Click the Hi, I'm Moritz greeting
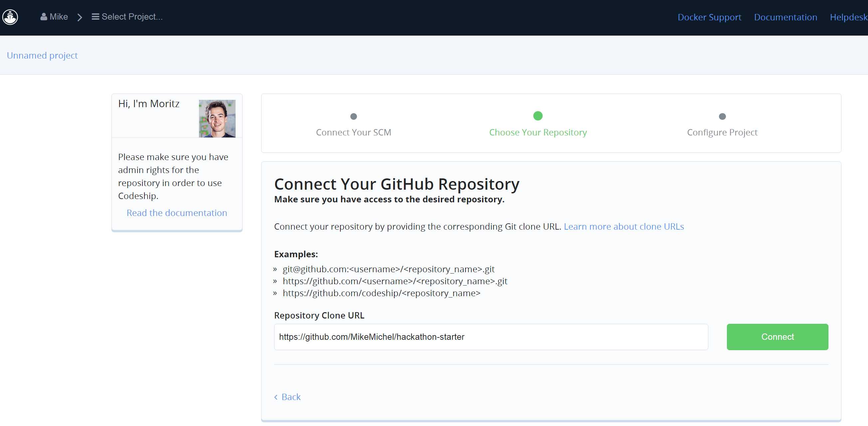Viewport: 868px width, 426px height. click(149, 104)
